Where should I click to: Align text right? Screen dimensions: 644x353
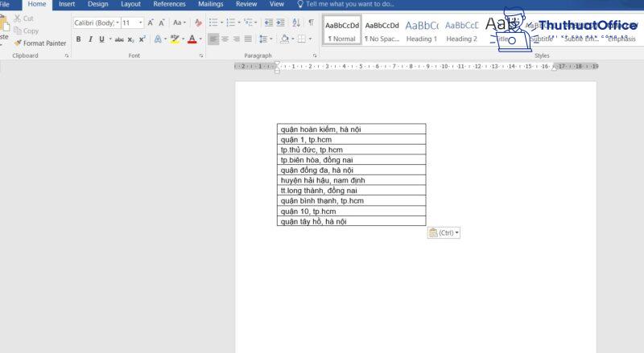[x=237, y=39]
